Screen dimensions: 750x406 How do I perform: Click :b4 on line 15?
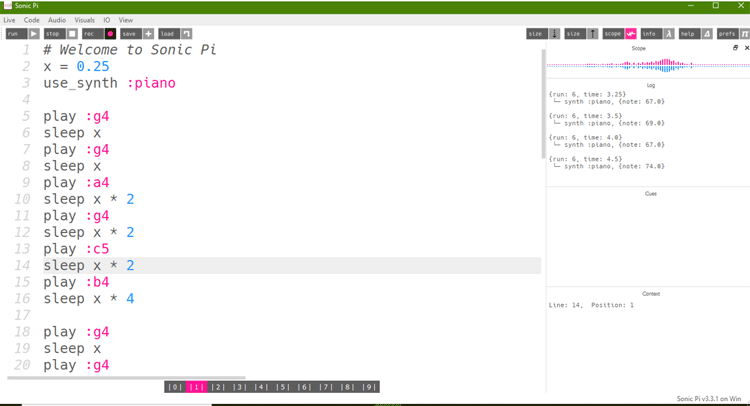[x=98, y=282]
